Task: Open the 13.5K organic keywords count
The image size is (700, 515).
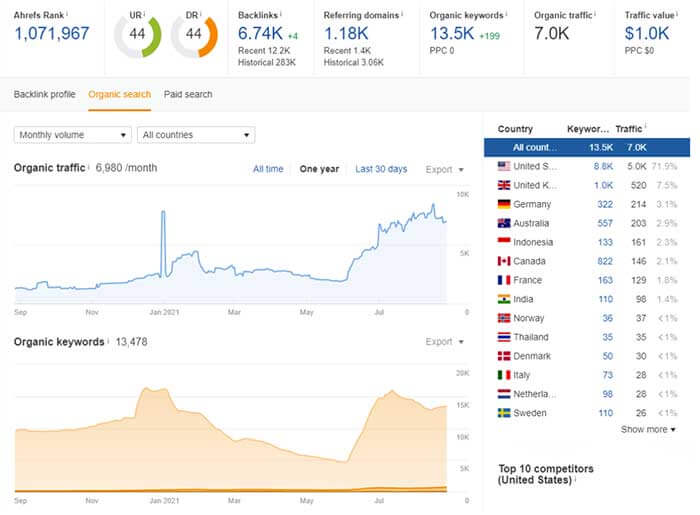Action: [x=452, y=33]
